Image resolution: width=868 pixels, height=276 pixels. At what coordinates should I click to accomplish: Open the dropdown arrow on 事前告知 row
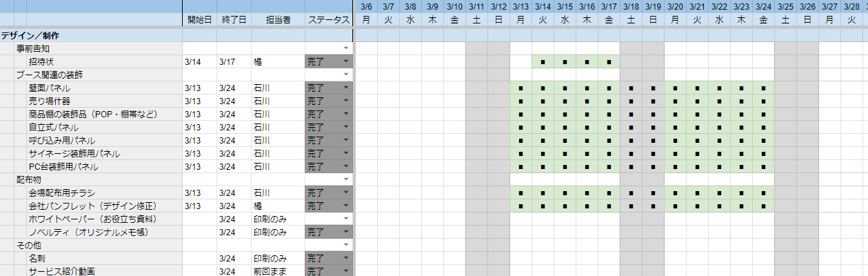click(346, 49)
